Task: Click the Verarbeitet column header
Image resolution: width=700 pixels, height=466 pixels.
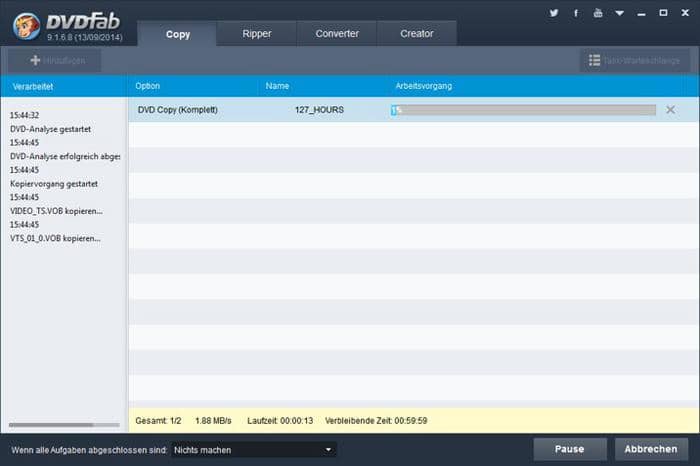Action: (33, 87)
